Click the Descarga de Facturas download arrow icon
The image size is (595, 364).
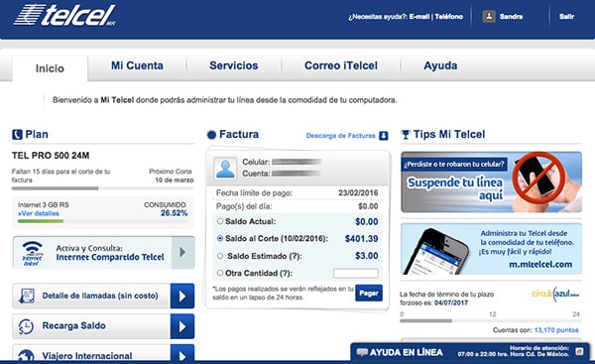point(384,136)
